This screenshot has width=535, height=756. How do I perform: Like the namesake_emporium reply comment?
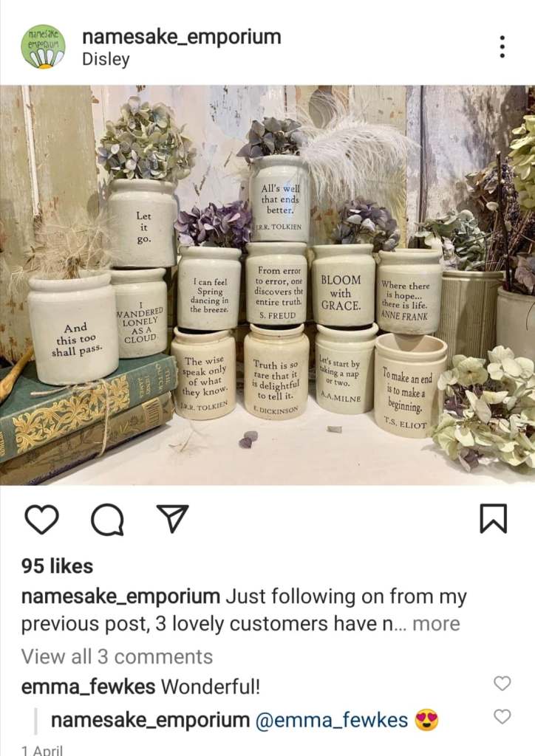pos(502,716)
